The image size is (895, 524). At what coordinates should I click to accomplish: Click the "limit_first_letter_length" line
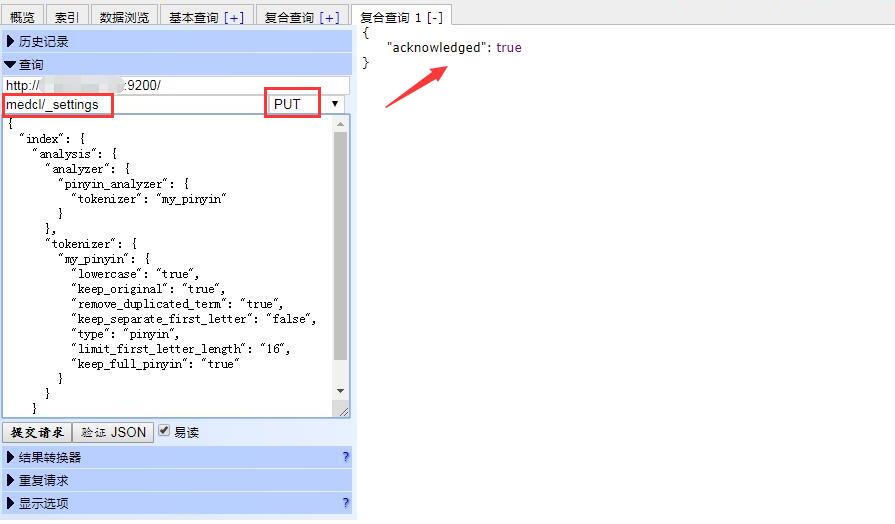coord(180,349)
